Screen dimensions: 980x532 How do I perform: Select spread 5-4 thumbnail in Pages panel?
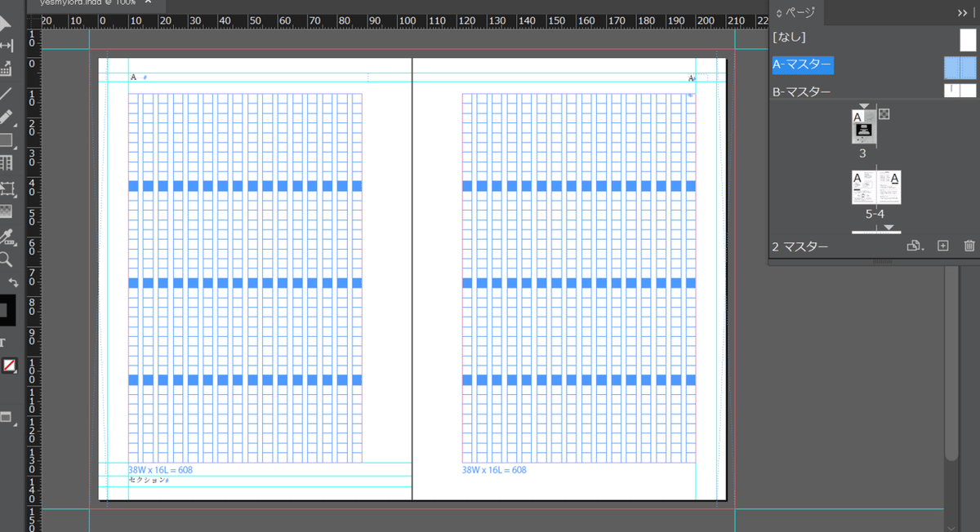(877, 188)
